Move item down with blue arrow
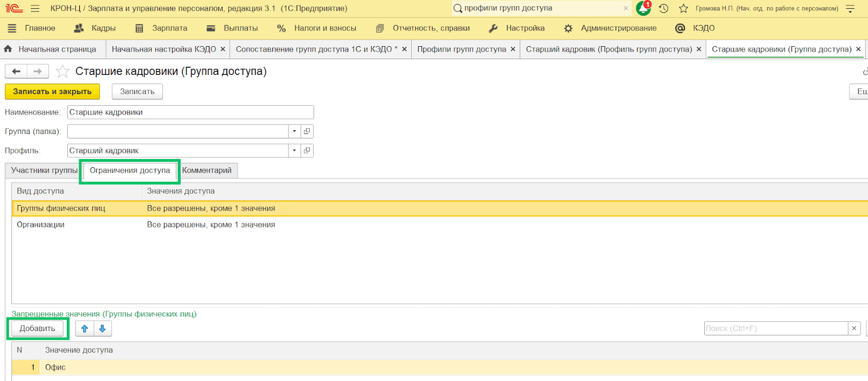 point(103,328)
